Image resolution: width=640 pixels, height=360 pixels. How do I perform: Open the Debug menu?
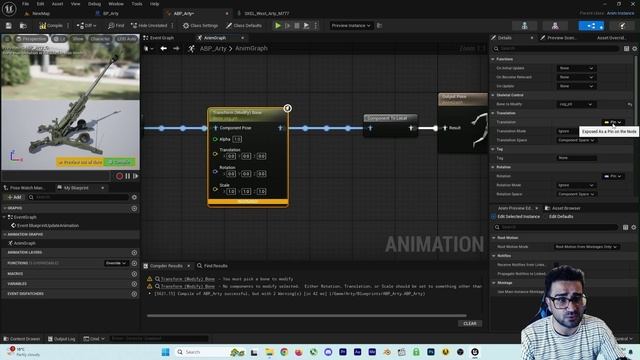click(94, 4)
